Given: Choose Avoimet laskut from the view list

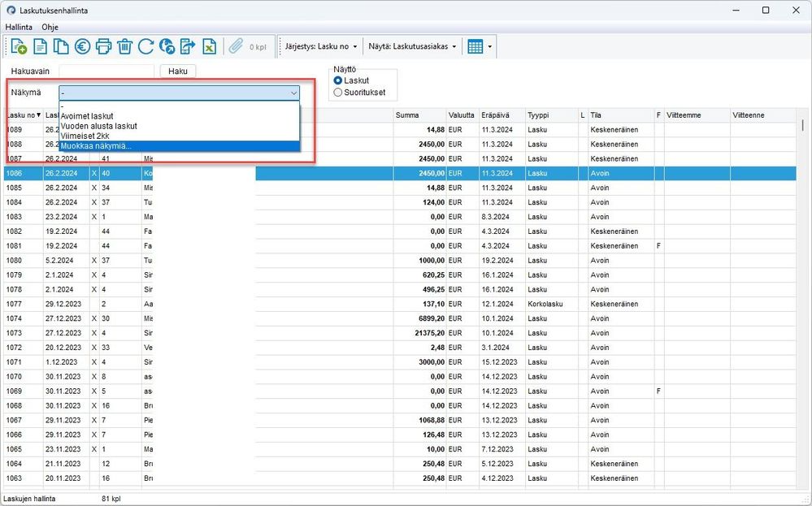Looking at the screenshot, I should tap(87, 116).
